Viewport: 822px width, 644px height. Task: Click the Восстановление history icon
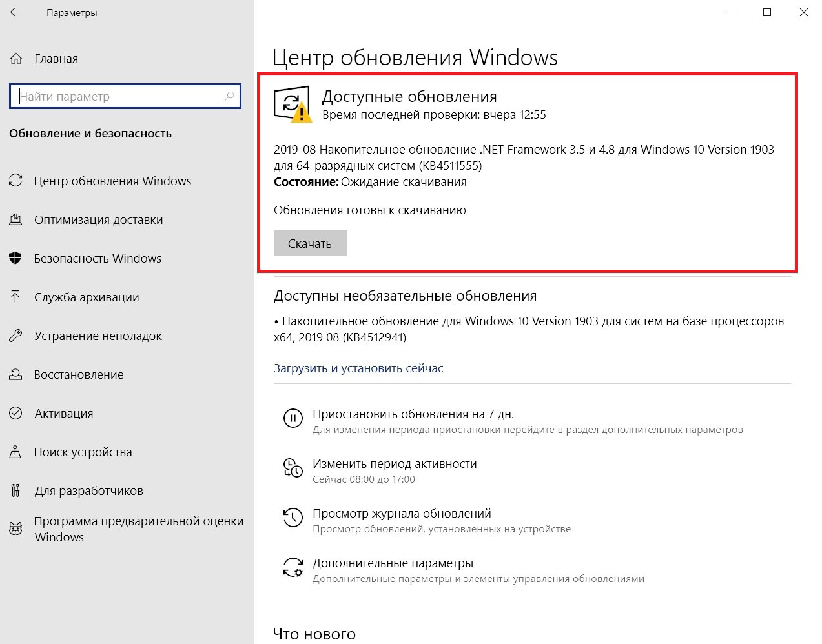[x=16, y=374]
